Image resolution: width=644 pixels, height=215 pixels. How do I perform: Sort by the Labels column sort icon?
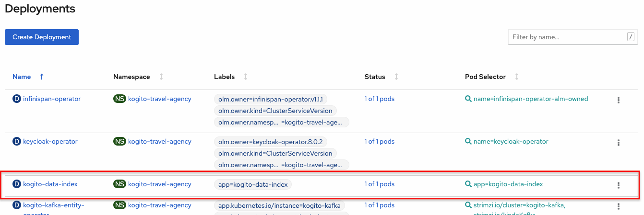pos(246,77)
